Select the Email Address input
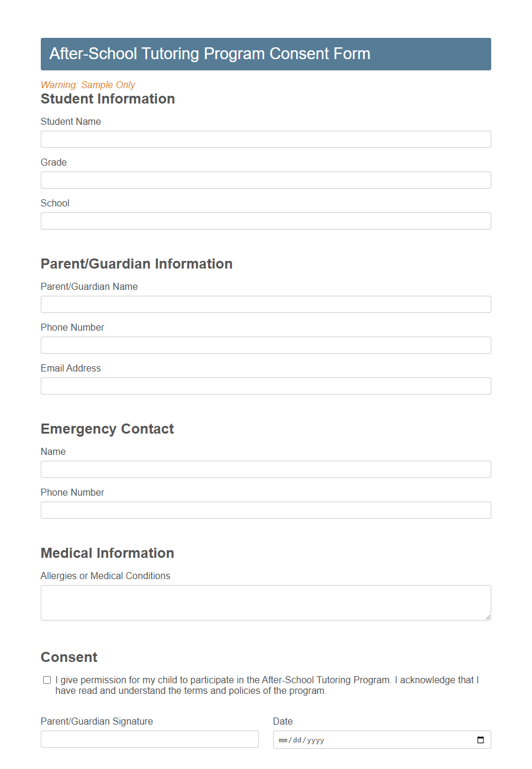 pyautogui.click(x=265, y=386)
